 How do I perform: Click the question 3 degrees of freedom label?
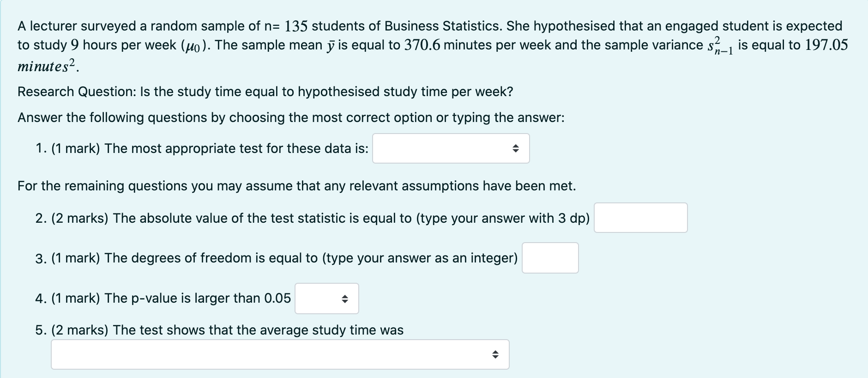click(276, 258)
